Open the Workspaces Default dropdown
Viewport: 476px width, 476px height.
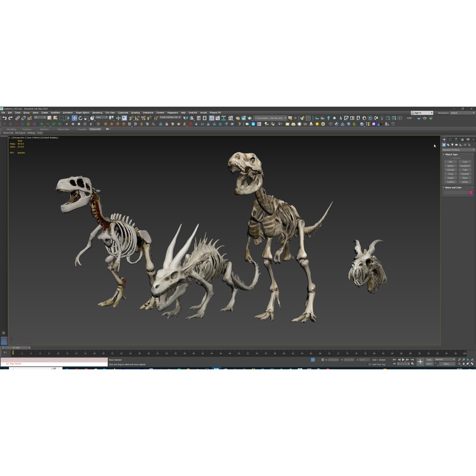pyautogui.click(x=462, y=113)
